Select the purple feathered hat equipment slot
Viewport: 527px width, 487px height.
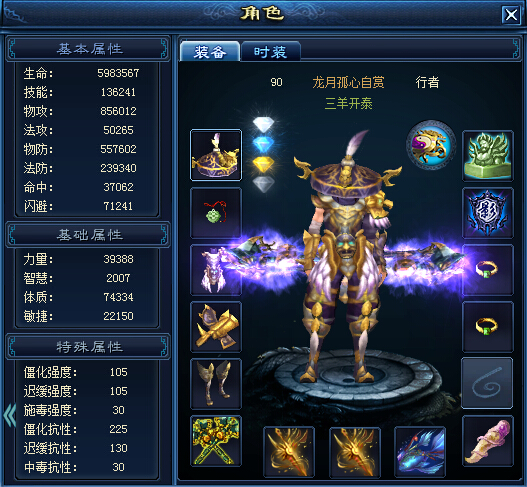[x=216, y=155]
